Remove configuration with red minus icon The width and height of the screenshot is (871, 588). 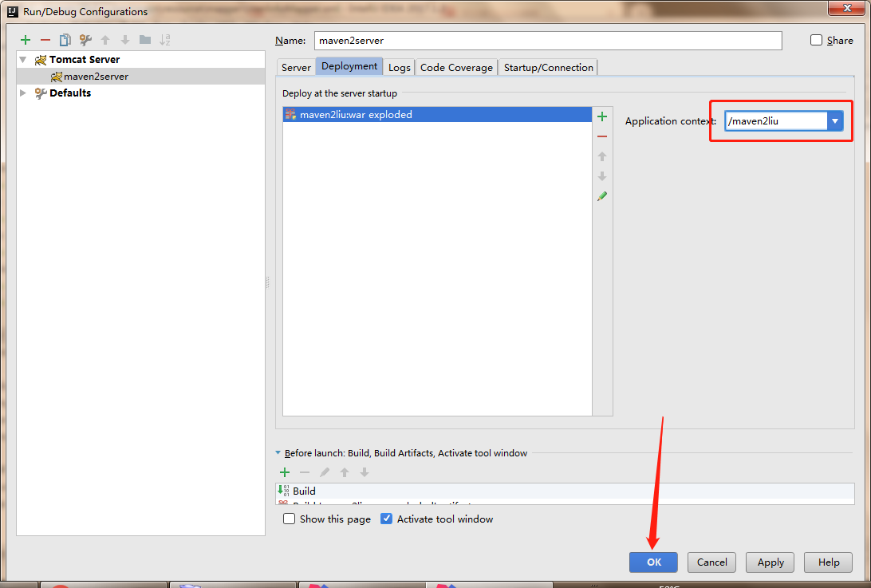45,40
